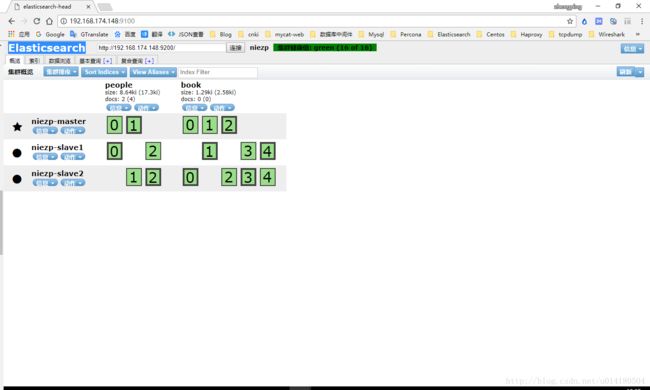Screen dimensions: 650x390
Task: Open the mycat-web bookmark folder
Action: click(284, 34)
